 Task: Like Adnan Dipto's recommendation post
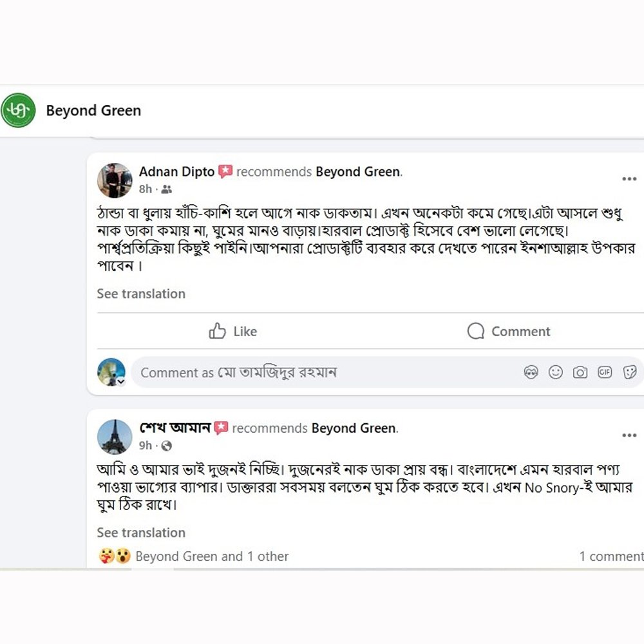click(x=233, y=331)
